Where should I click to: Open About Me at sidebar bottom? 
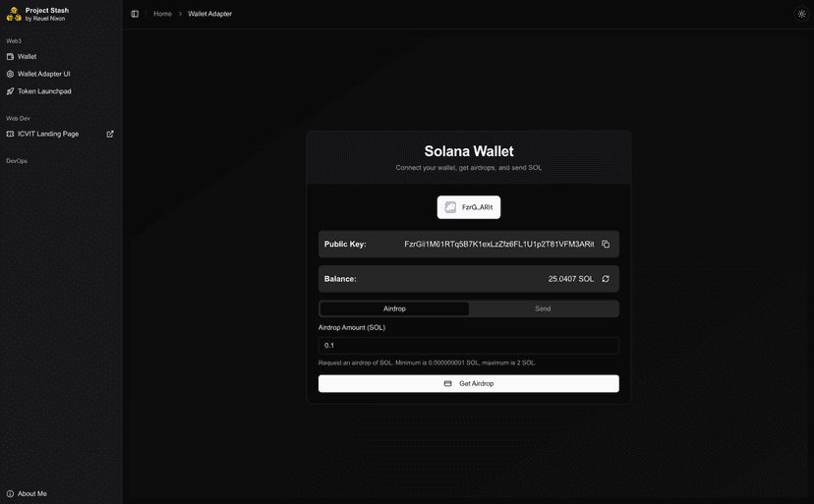click(61, 493)
